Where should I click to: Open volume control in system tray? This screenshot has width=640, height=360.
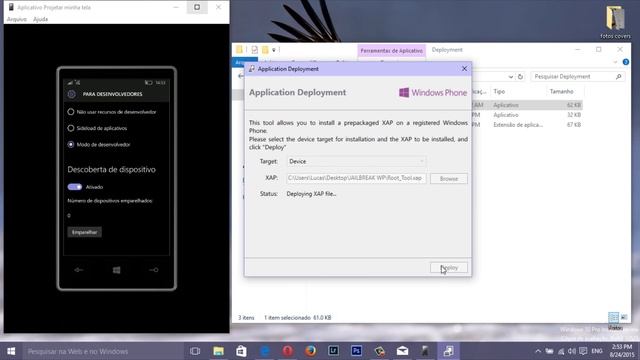[571, 351]
